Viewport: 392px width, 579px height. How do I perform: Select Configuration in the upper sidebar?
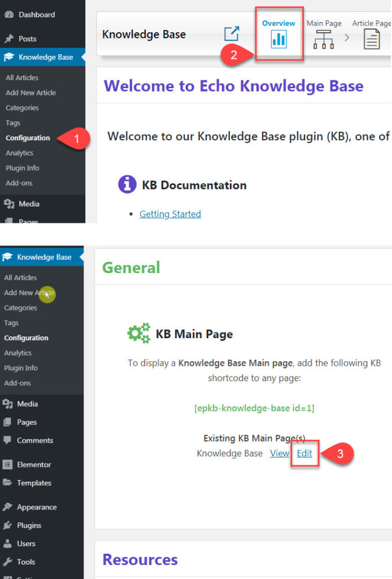coord(28,138)
